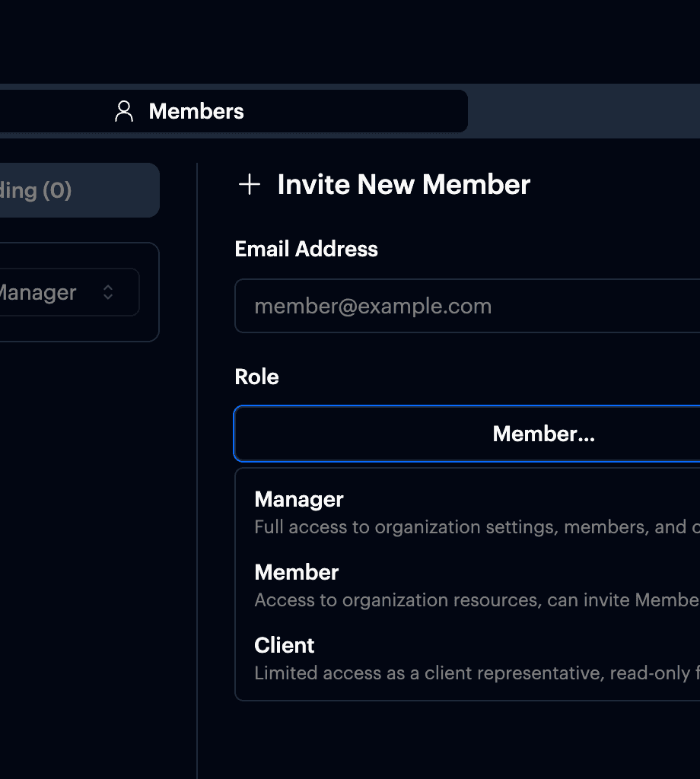Click the highlighted Member... combo box border
700x779 pixels.
543,434
